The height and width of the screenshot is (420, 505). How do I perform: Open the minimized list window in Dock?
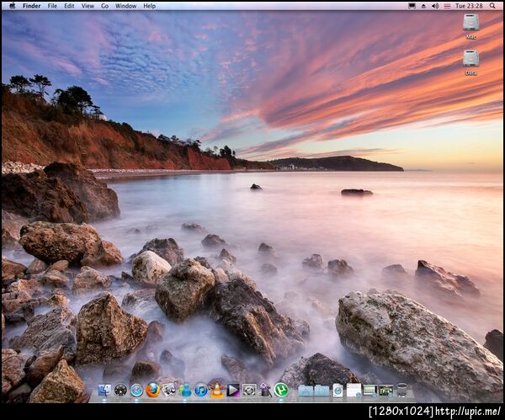click(370, 391)
